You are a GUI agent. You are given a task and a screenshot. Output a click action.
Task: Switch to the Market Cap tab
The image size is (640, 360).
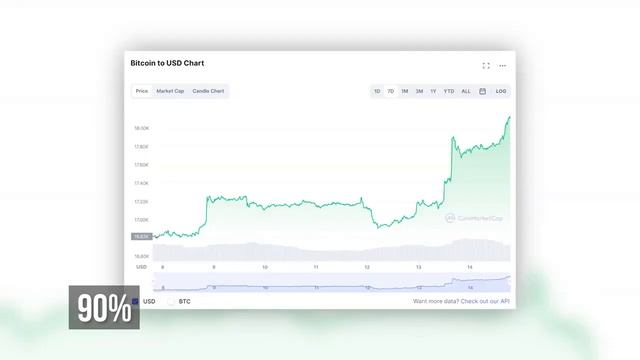(x=170, y=91)
